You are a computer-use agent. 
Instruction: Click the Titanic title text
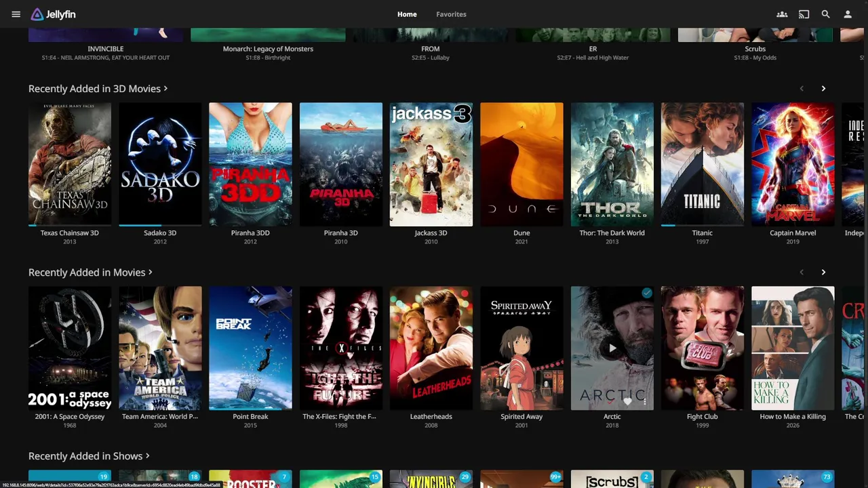[703, 233]
